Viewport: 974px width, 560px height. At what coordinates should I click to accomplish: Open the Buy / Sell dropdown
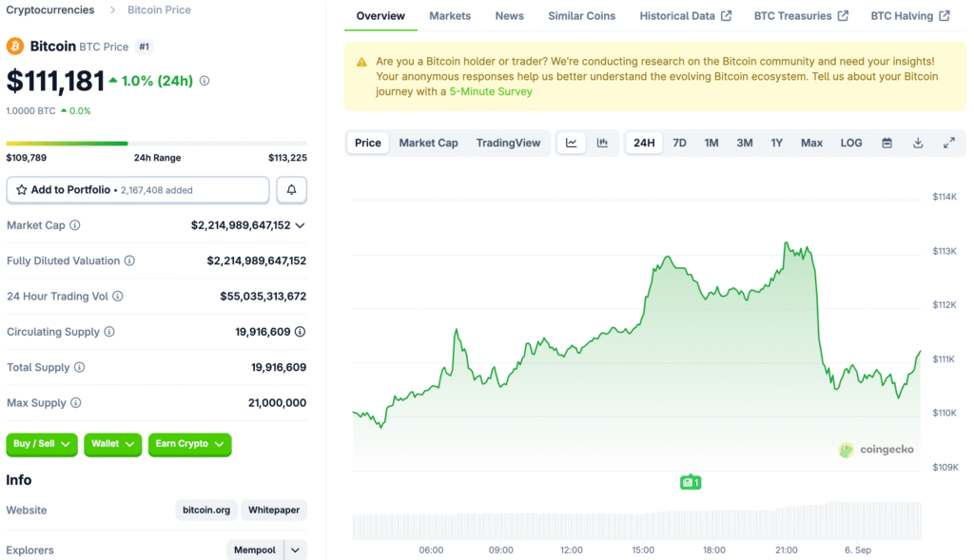click(42, 444)
